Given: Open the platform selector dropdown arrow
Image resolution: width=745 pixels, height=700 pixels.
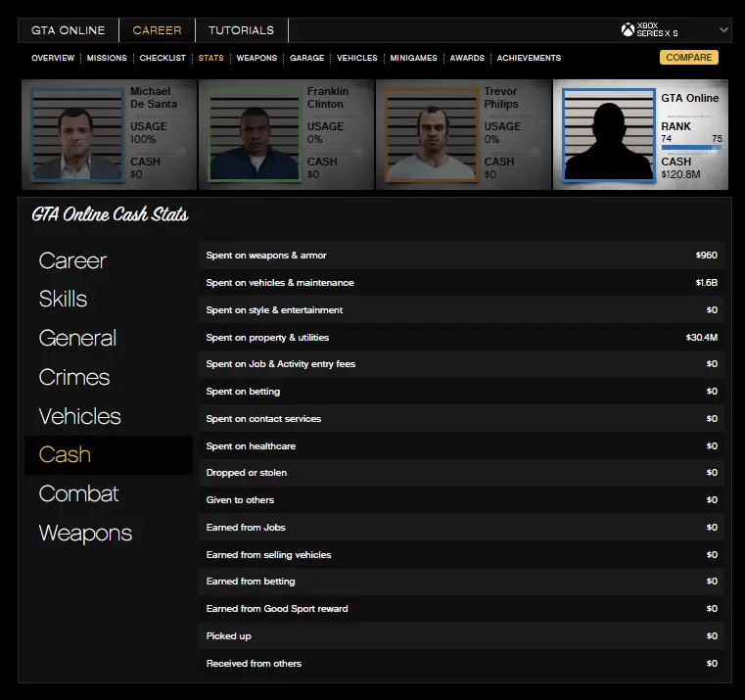Looking at the screenshot, I should (723, 30).
